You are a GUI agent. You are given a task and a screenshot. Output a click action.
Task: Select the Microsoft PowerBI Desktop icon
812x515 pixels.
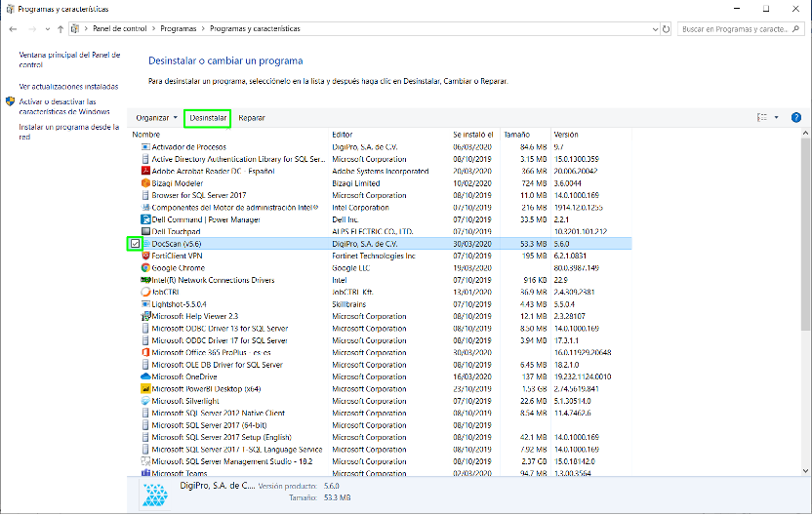pos(145,388)
